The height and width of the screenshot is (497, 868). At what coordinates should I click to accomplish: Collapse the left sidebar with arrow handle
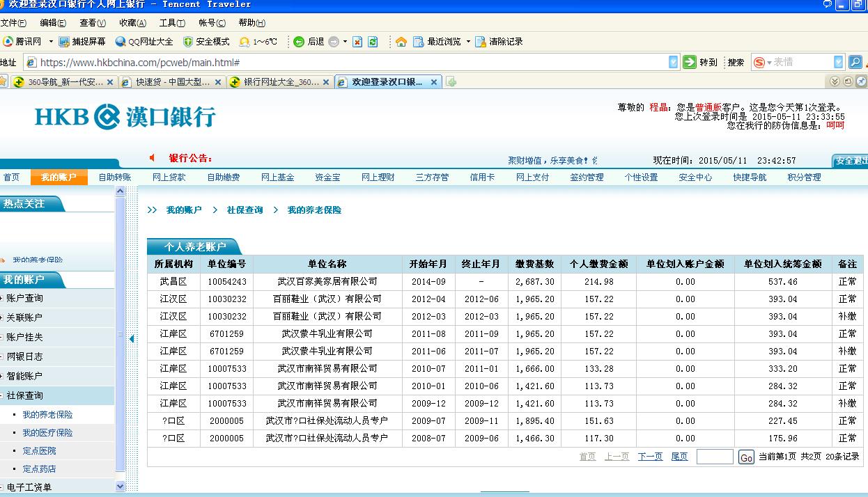131,339
